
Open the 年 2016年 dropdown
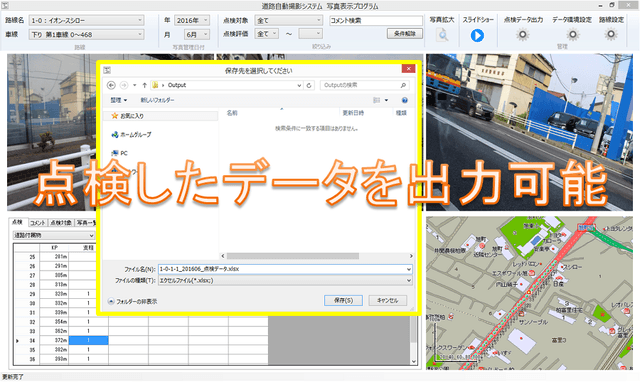coord(192,20)
